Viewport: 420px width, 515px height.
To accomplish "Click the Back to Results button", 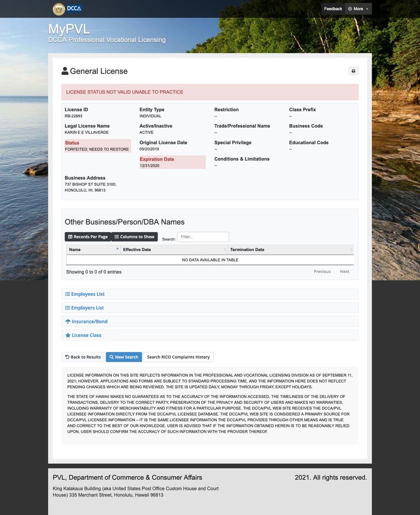I will pyautogui.click(x=83, y=357).
